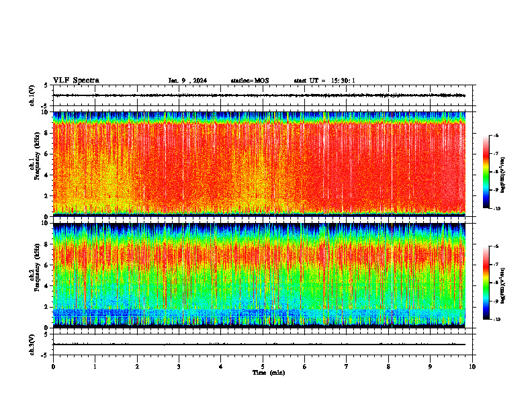Viewport: 532px width, 411px height.
Task: Click time axis tick label "2"
Action: 137,367
